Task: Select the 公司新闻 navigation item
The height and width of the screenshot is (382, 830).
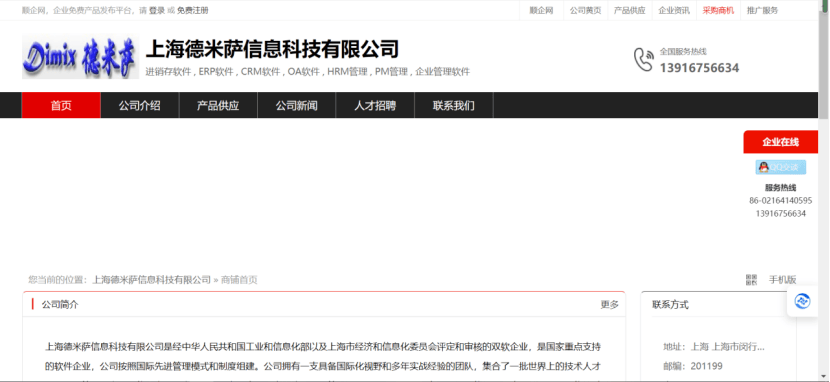Action: 296,105
